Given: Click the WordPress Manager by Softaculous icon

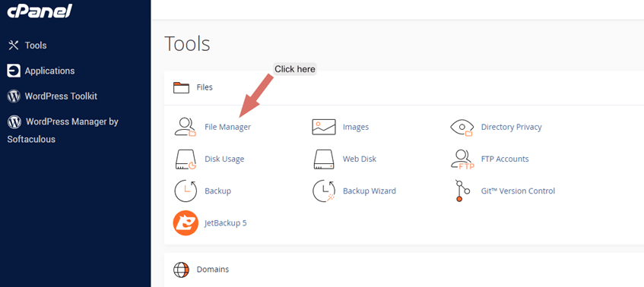Looking at the screenshot, I should [14, 121].
